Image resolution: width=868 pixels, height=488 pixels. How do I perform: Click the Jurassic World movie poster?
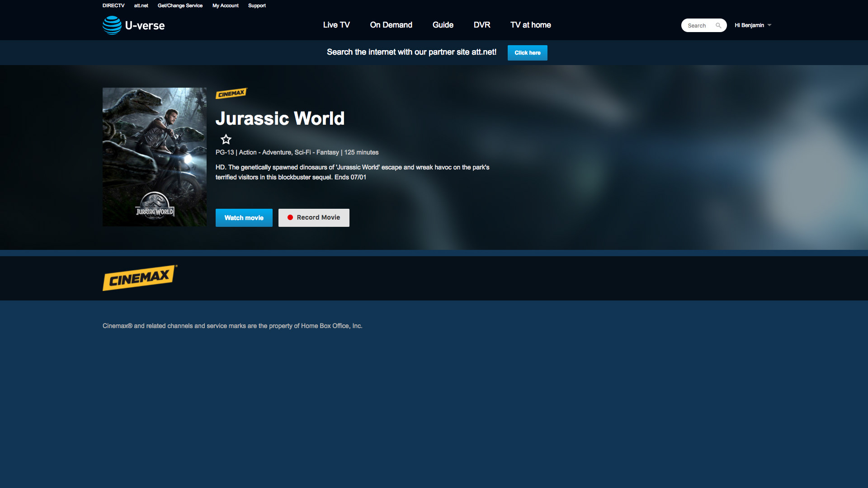point(155,157)
